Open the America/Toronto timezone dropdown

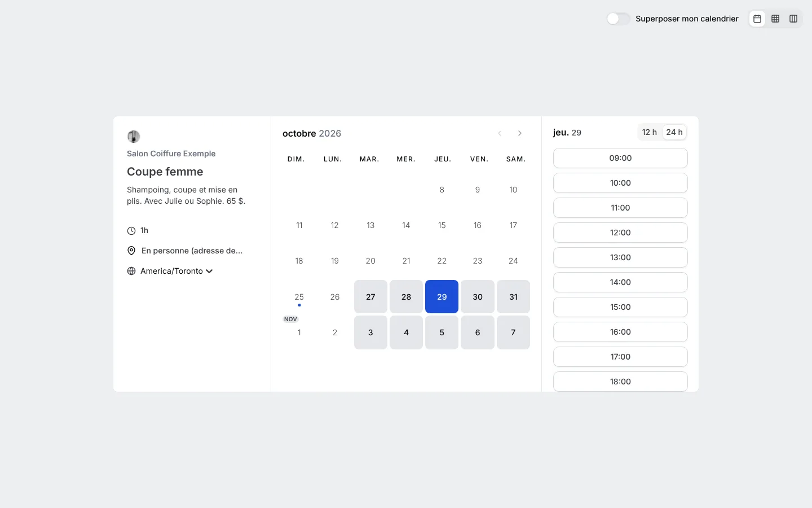[176, 271]
